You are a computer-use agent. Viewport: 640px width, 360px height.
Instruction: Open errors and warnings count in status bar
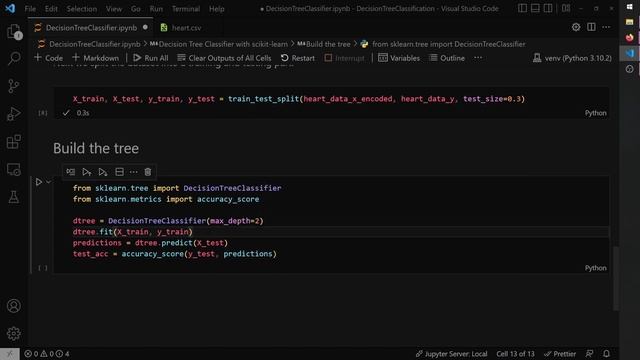[47, 354]
